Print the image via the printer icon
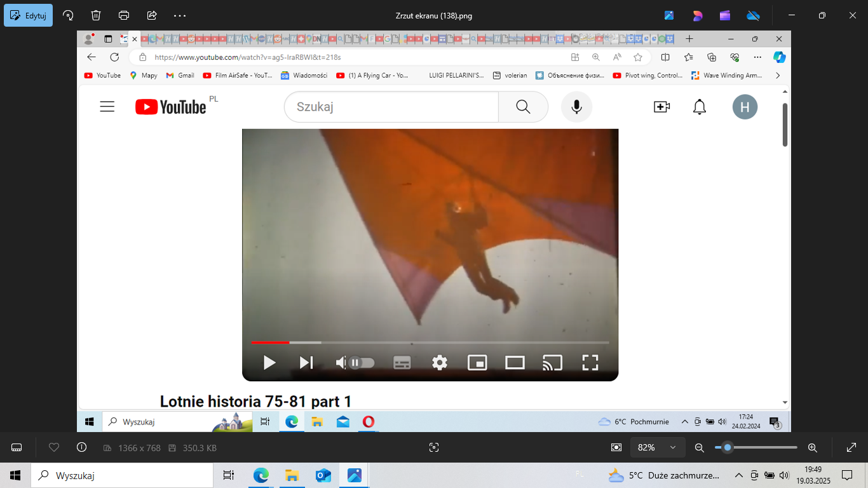The width and height of the screenshot is (868, 488). tap(124, 15)
